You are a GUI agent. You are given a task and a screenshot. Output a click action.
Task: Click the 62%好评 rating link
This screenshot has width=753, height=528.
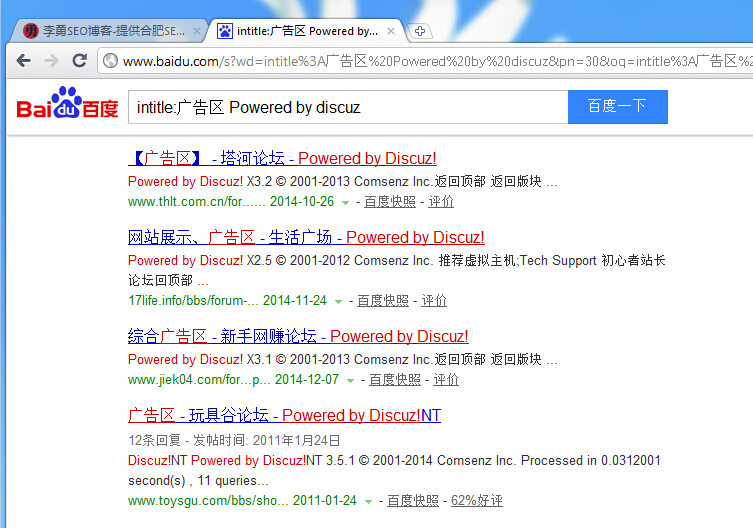coord(477,501)
